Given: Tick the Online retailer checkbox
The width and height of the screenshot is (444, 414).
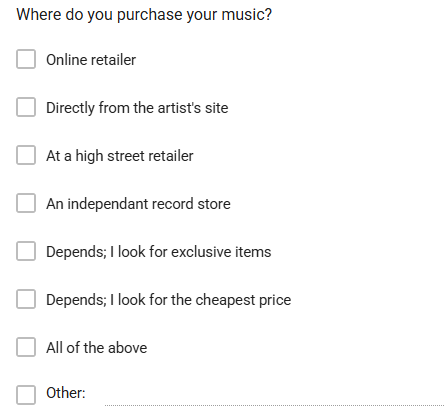Looking at the screenshot, I should [x=26, y=59].
